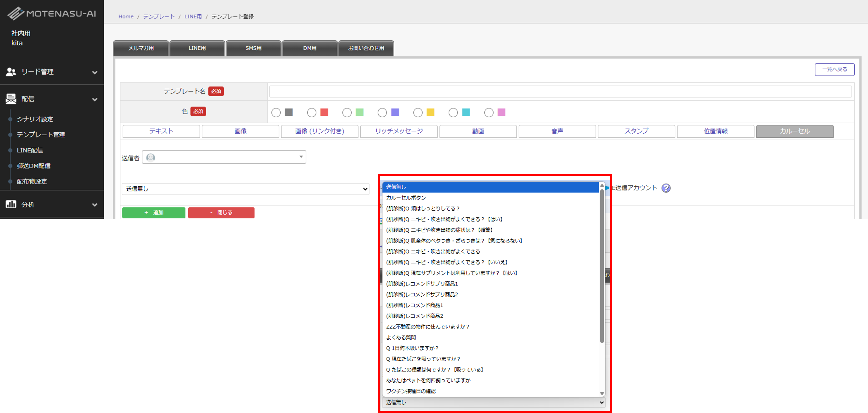
Task: Expand the リード管理 sidebar section chevron
Action: (95, 72)
